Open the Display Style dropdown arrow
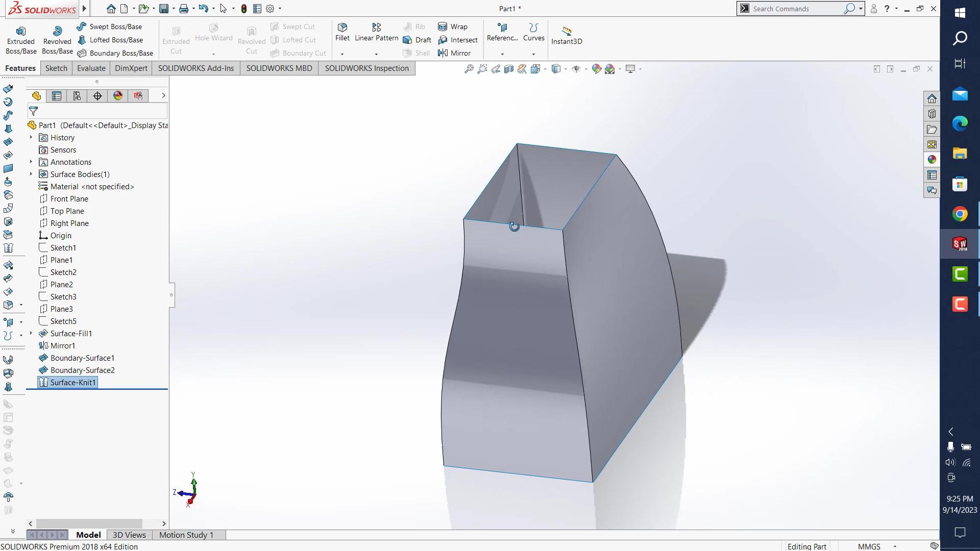Screen dimensions: 980x551 pos(565,69)
